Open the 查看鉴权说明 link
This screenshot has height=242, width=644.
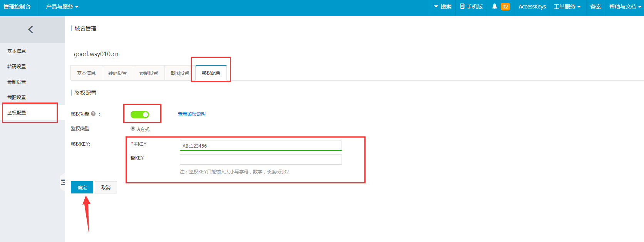point(191,114)
